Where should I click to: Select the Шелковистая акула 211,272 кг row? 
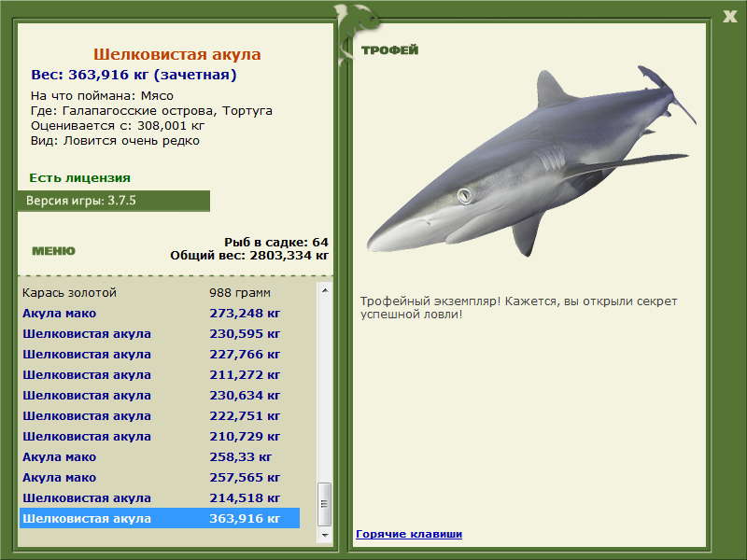tap(160, 374)
